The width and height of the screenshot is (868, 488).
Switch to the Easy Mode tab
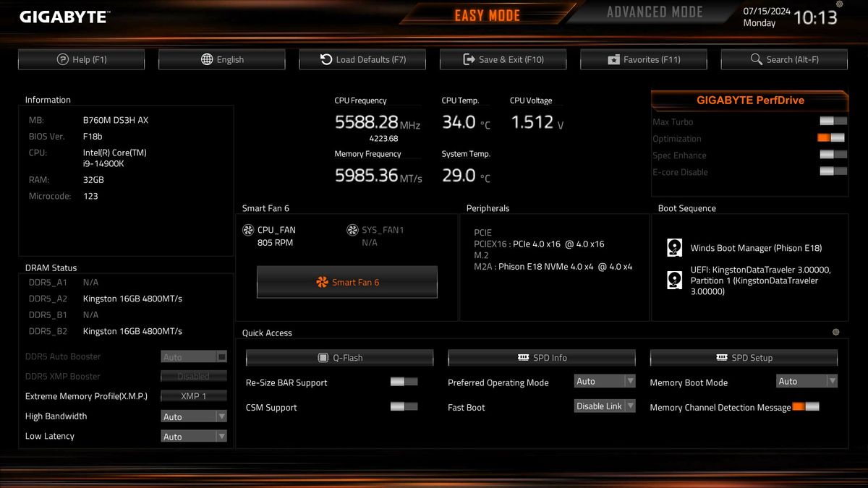point(487,15)
